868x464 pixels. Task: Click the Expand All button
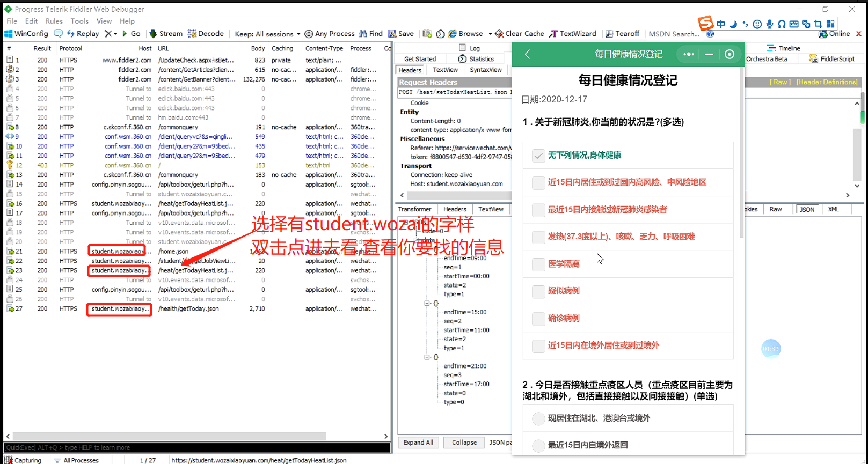[418, 443]
